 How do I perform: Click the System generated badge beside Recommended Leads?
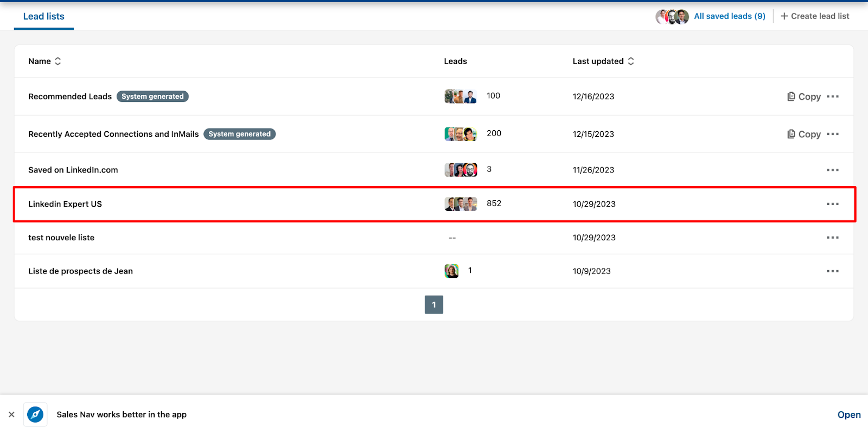pos(152,97)
